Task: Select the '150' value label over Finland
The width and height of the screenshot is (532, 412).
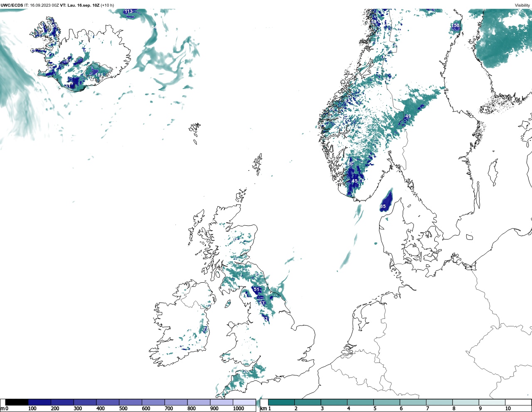Action: pyautogui.click(x=456, y=26)
